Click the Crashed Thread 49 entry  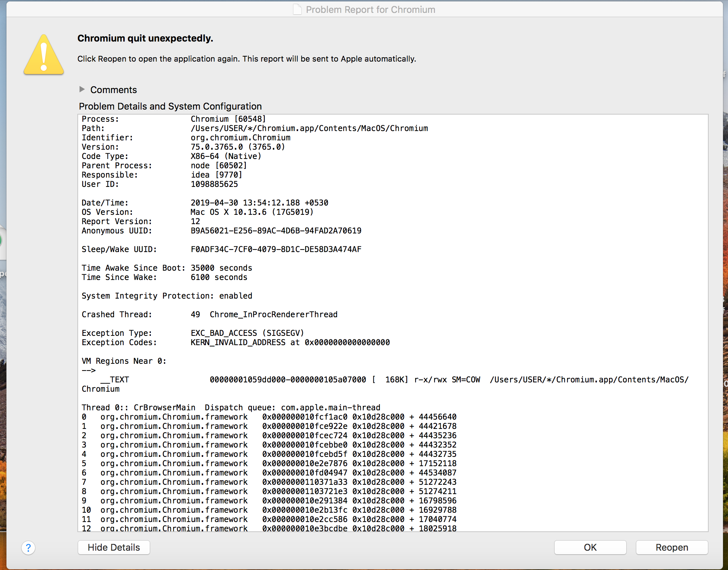tap(210, 314)
